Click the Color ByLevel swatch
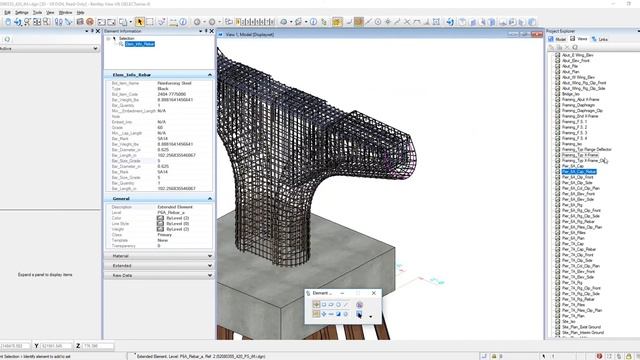Image resolution: width=640 pixels, height=360 pixels. click(160, 218)
